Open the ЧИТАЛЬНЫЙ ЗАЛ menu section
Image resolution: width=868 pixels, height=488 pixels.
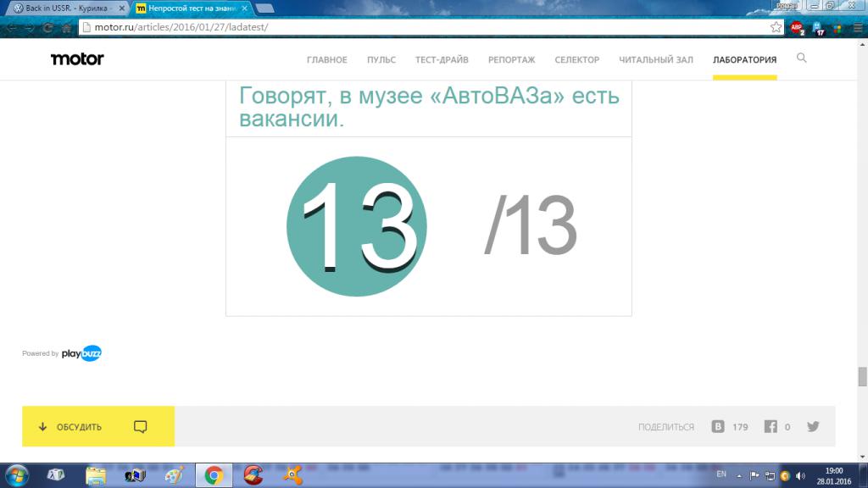(656, 60)
